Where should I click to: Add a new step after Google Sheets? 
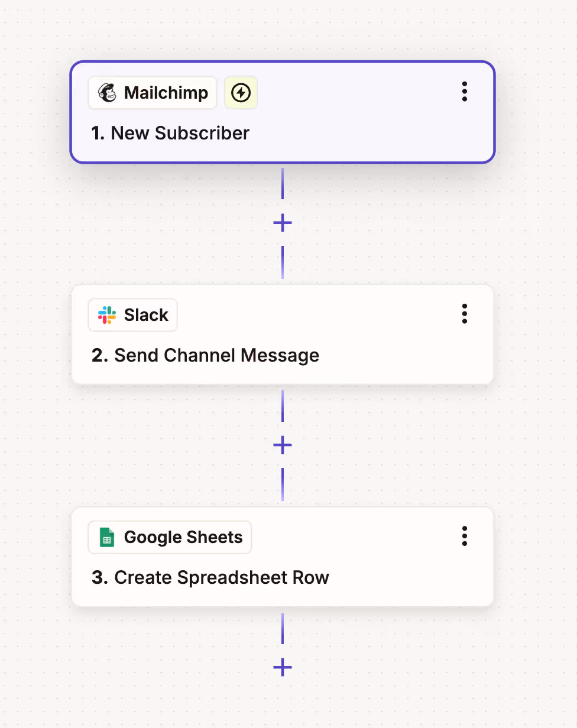tap(283, 667)
